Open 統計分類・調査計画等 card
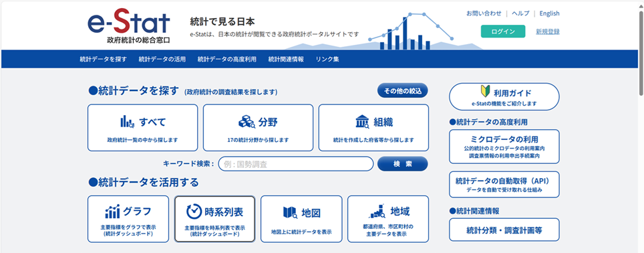This screenshot has height=253, width=644. (x=504, y=230)
